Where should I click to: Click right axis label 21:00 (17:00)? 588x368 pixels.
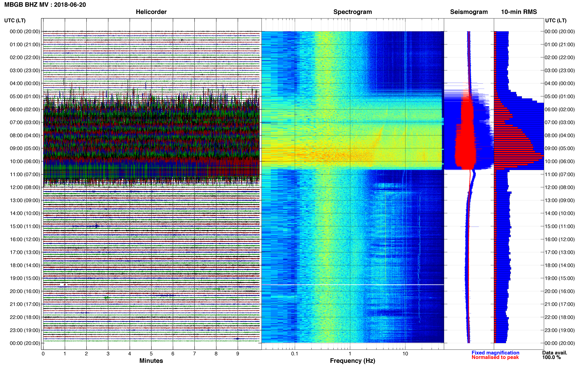(560, 304)
